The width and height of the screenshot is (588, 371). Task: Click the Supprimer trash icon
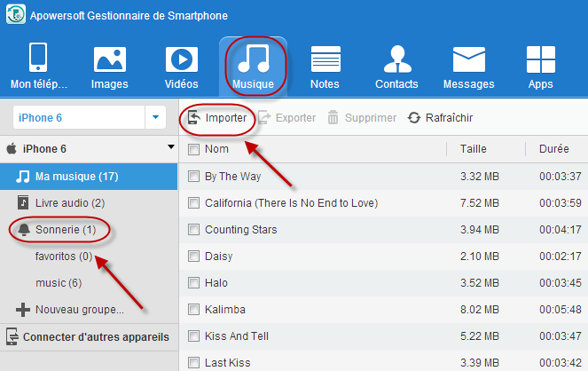333,117
